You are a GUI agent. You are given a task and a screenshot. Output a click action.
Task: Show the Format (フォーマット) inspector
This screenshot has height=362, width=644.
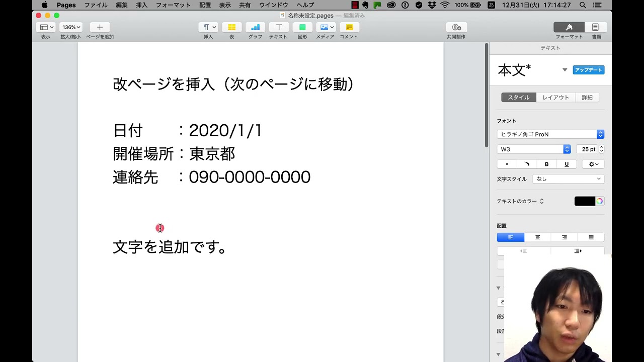point(569,27)
